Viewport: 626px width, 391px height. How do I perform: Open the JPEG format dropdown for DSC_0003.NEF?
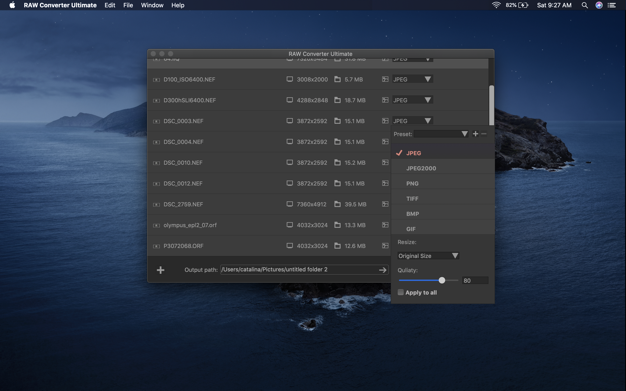412,121
